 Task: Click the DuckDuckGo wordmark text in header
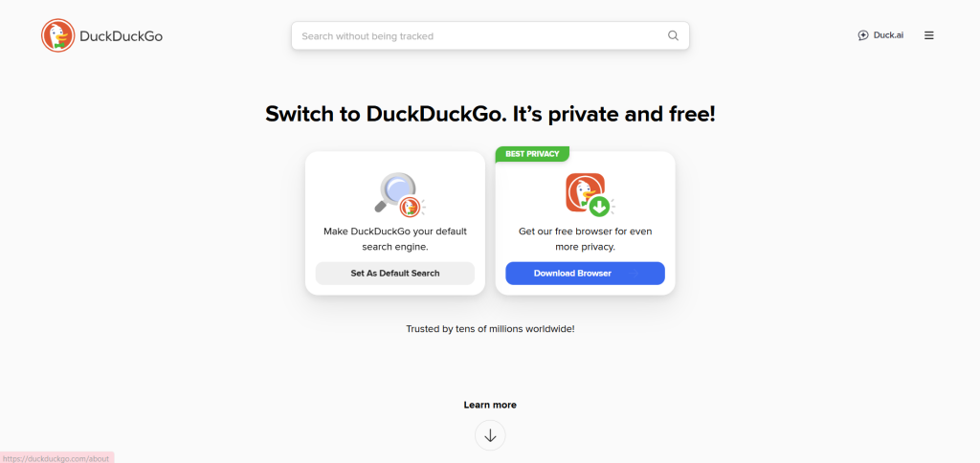point(122,36)
